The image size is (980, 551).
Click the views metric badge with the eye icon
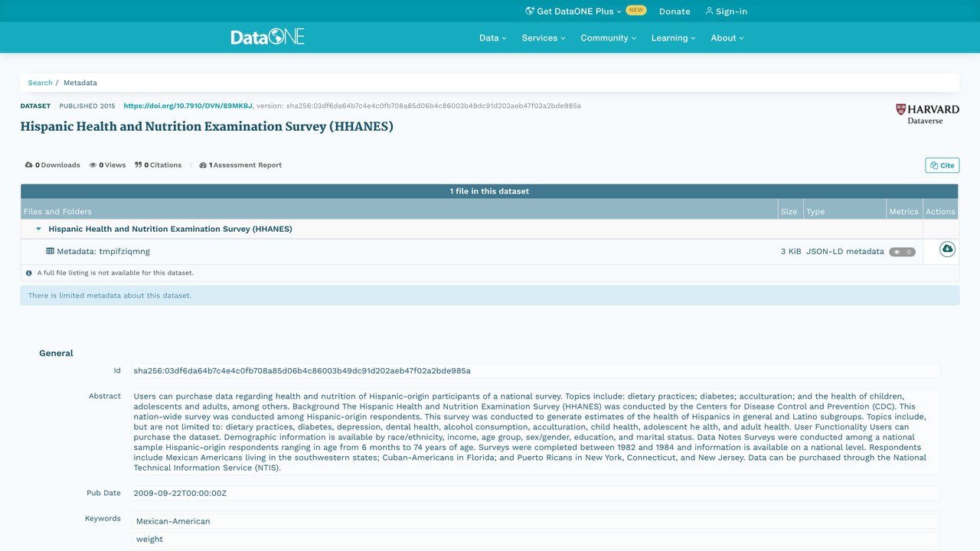click(x=902, y=252)
